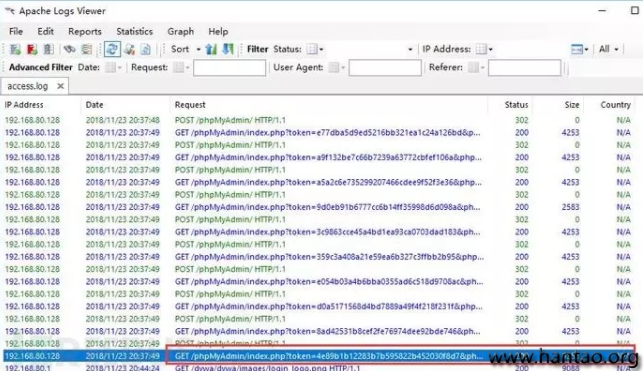Click the gray log document toolbar icon
The height and width of the screenshot is (371, 644).
[48, 49]
